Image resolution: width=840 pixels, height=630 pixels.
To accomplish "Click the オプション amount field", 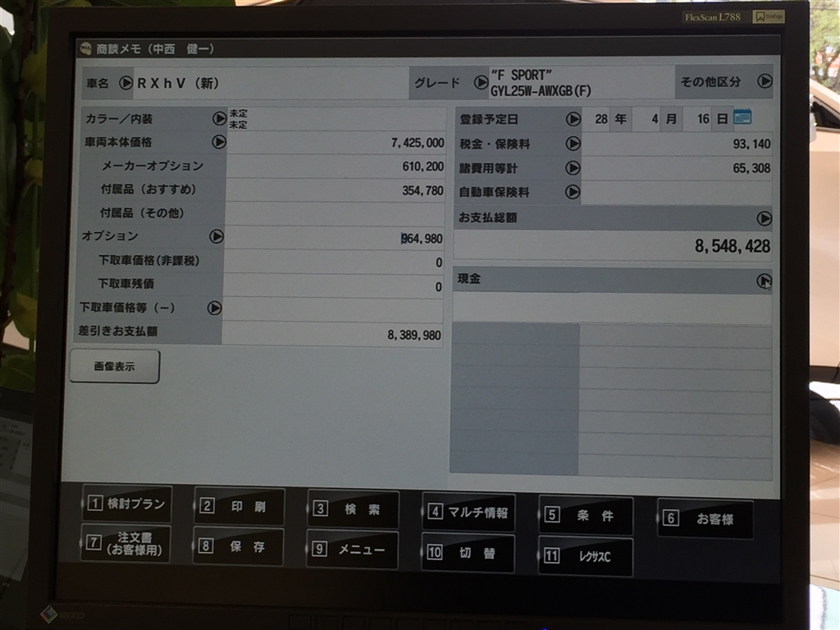I will point(335,238).
